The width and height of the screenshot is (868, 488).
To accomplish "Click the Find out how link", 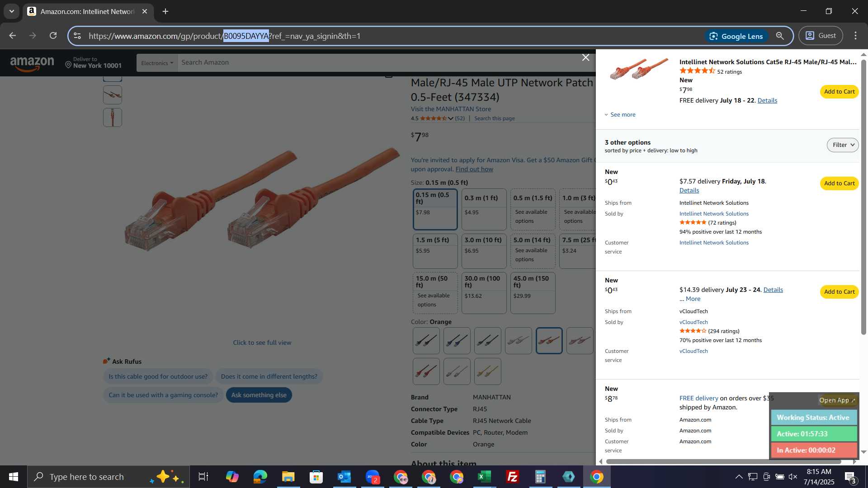I will click(474, 169).
